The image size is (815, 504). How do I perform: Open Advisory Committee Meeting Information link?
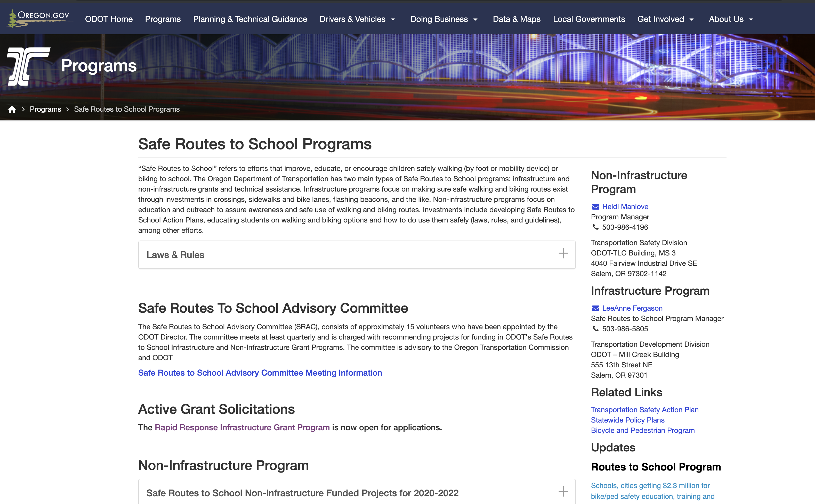click(x=260, y=373)
